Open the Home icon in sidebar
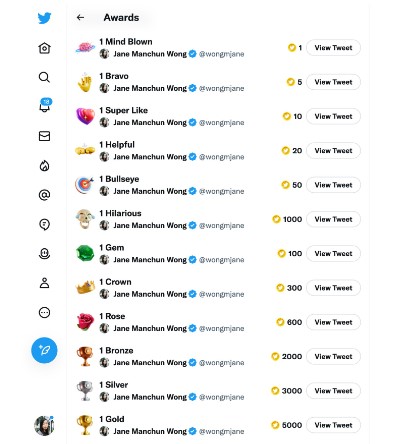420x444 pixels. pyautogui.click(x=44, y=48)
